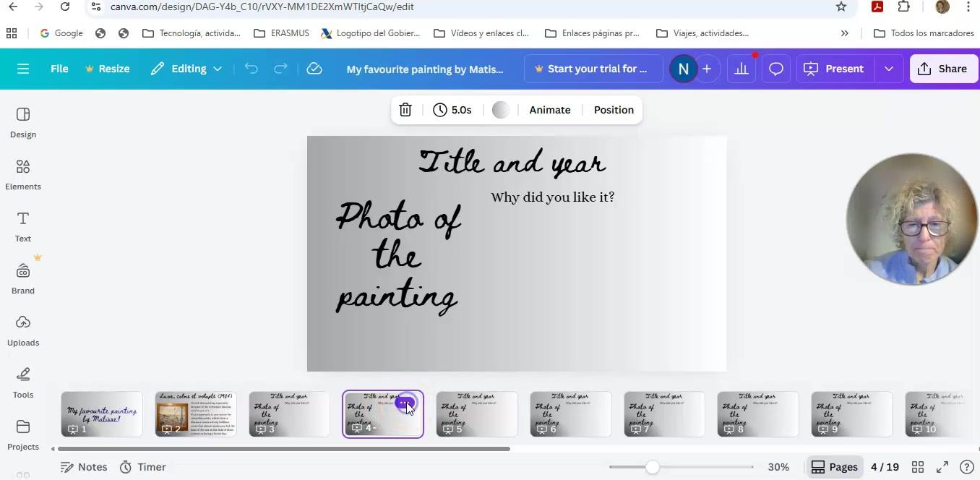Open the Projects sidebar panel
This screenshot has height=480, width=980.
(23, 435)
